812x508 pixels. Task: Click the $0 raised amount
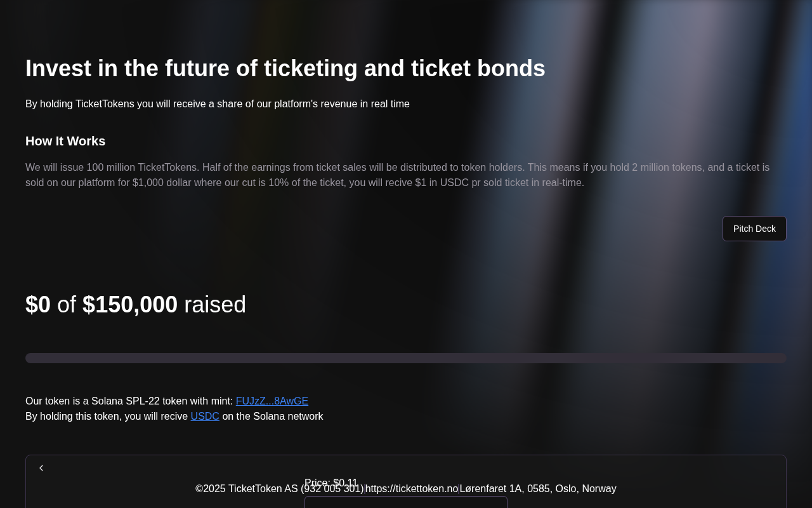38,305
